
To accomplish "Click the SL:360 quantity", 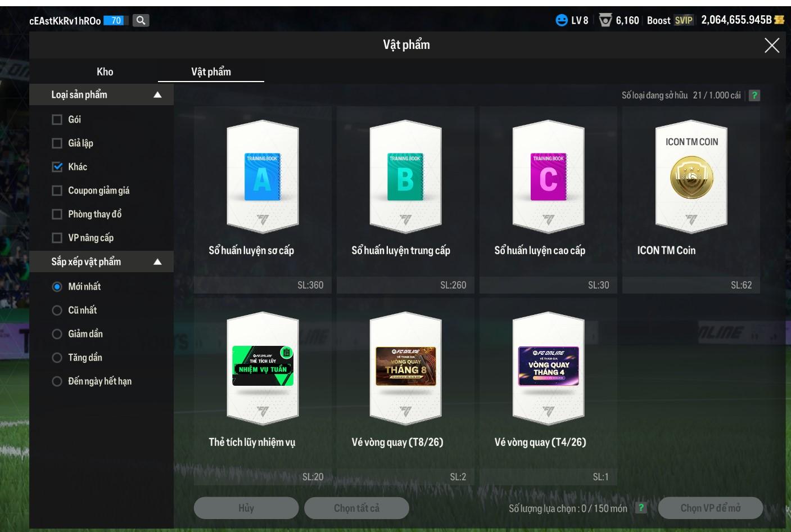I will [310, 285].
